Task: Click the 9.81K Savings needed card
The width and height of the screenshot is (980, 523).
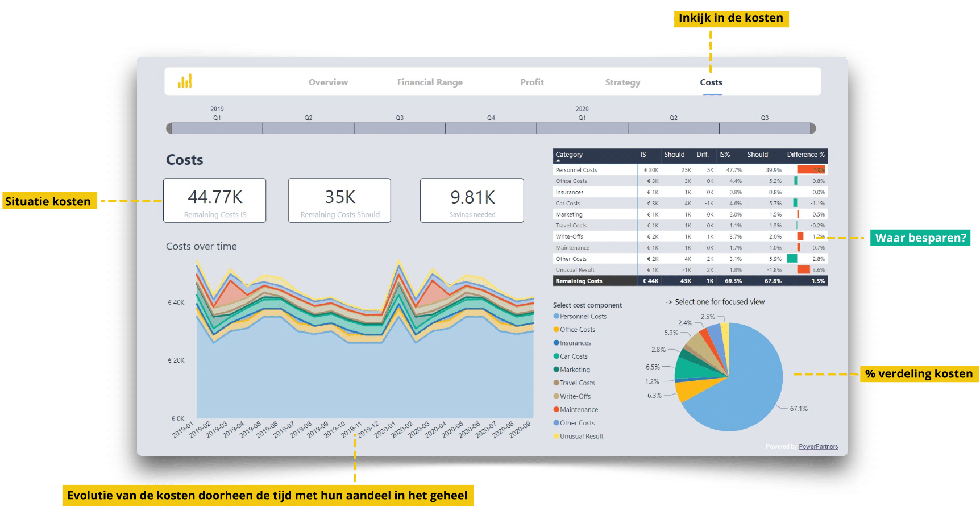Action: [x=472, y=200]
